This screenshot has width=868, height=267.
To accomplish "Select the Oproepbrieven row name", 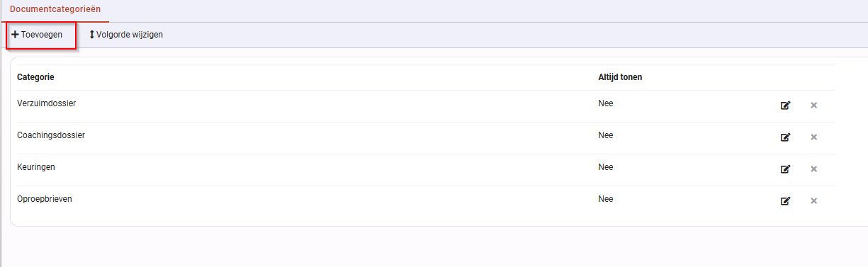I will tap(45, 199).
